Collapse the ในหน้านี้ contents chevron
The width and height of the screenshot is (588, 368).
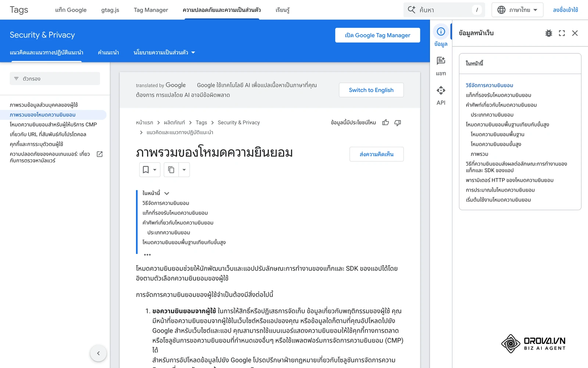(166, 193)
